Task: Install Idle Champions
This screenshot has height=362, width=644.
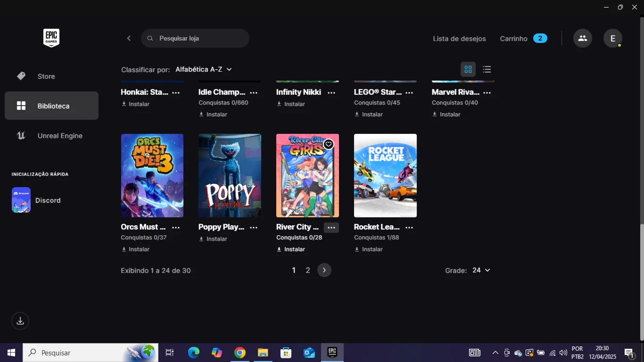Action: [x=213, y=115]
